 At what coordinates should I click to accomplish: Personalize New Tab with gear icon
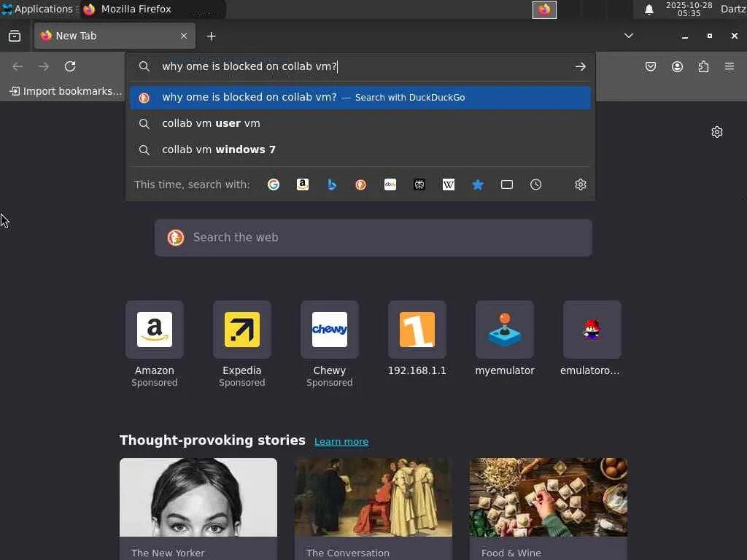tap(717, 132)
